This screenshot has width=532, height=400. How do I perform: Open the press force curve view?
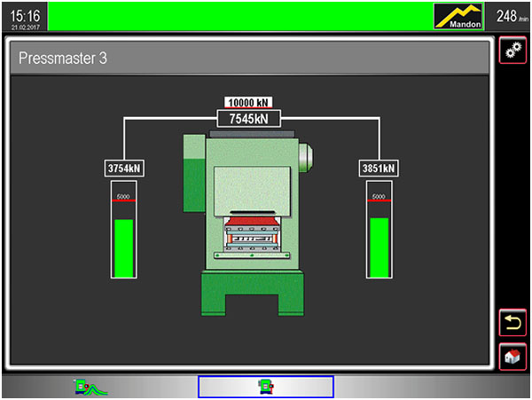(90, 386)
